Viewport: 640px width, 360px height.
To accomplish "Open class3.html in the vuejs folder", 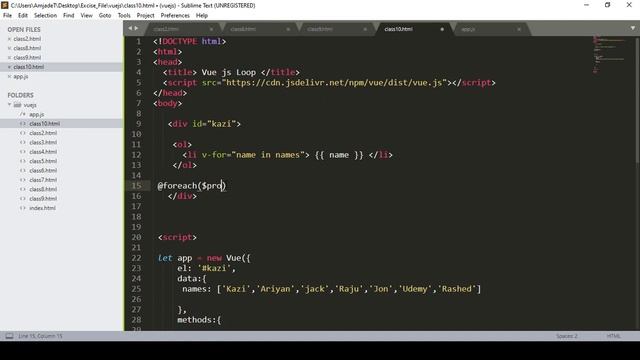I will tap(43, 142).
